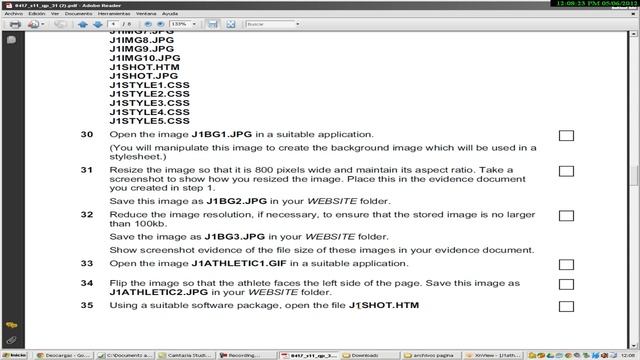Screen dimensions: 640x360
Task: Open the Edición menu
Action: coord(37,13)
